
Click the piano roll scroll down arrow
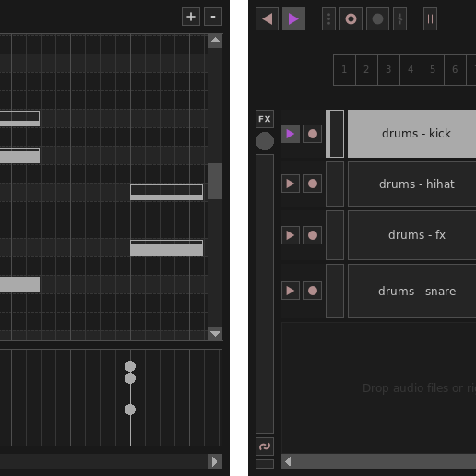(215, 334)
